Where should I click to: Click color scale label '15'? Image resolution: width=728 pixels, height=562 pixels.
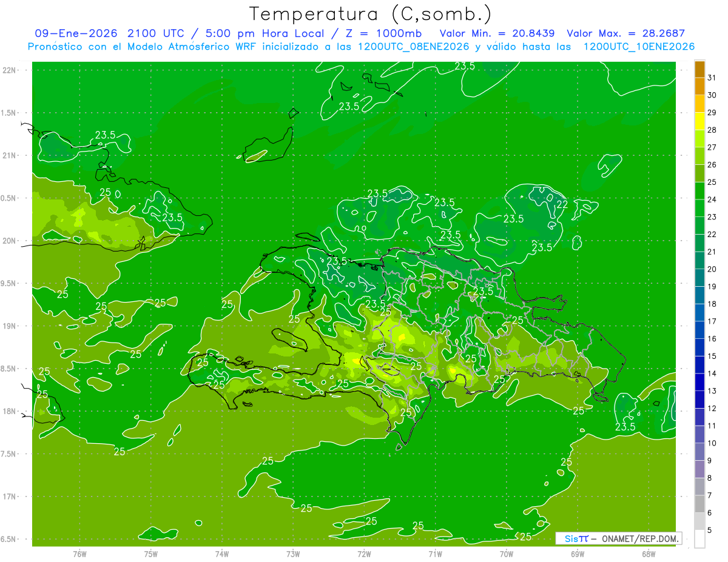pos(712,356)
